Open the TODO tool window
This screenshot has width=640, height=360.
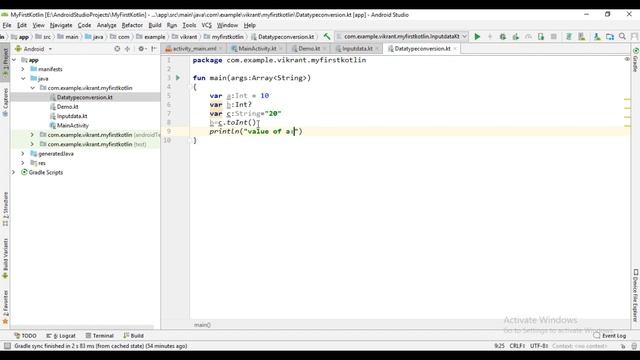(x=25, y=336)
